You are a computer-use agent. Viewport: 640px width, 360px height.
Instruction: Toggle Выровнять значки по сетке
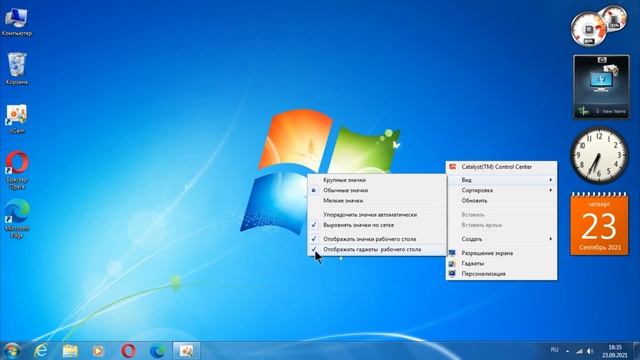click(x=377, y=225)
